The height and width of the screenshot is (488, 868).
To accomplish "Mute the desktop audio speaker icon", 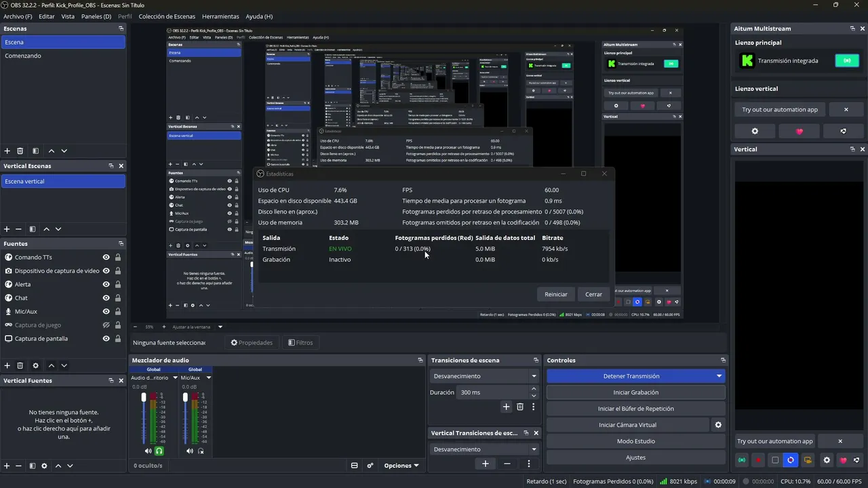I will (x=149, y=451).
